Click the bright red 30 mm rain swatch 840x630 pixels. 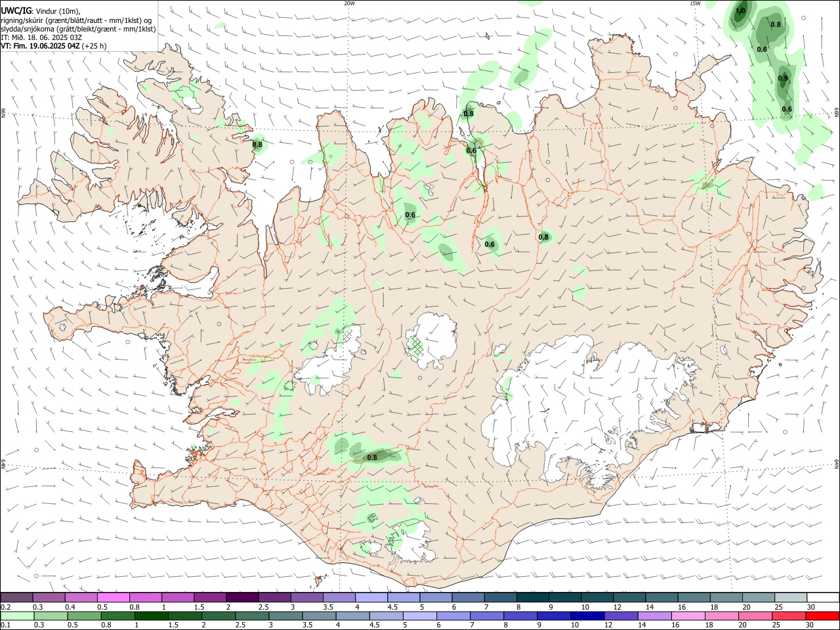point(822,616)
